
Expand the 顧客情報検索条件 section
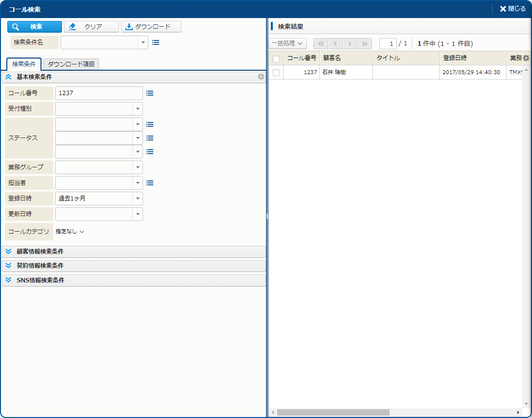(x=8, y=252)
